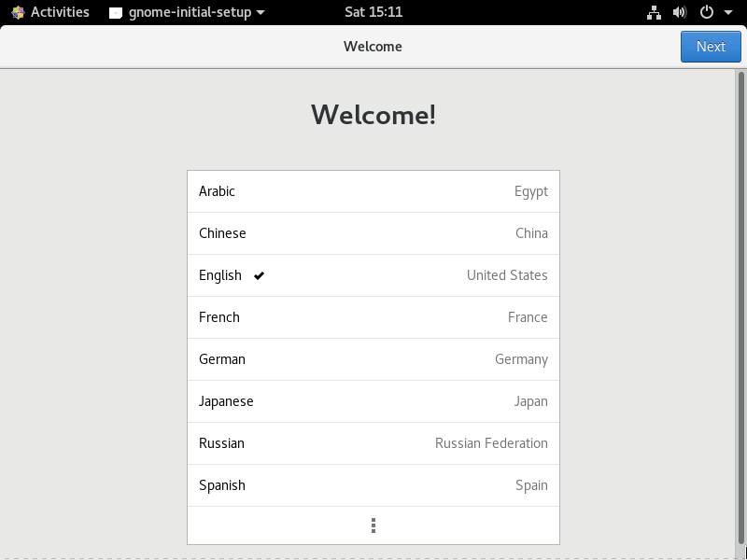The height and width of the screenshot is (560, 747).
Task: Pick French as the language
Action: 373,317
